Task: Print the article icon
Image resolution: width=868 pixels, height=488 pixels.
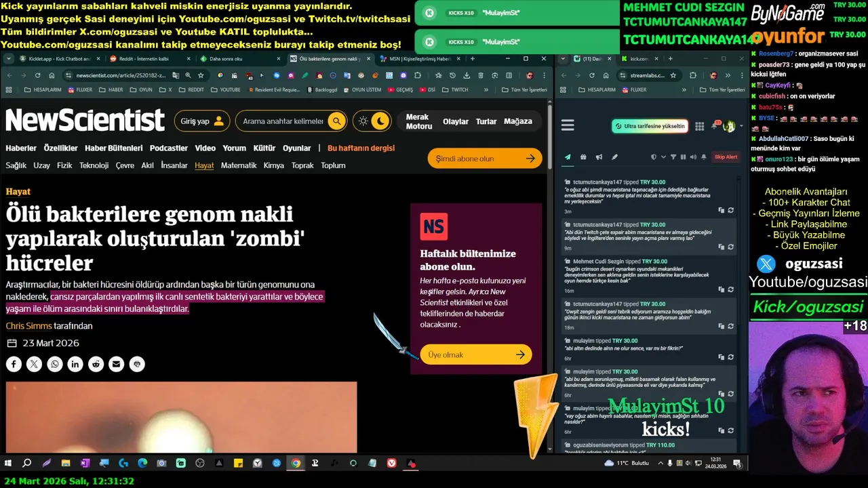Action: (x=137, y=364)
